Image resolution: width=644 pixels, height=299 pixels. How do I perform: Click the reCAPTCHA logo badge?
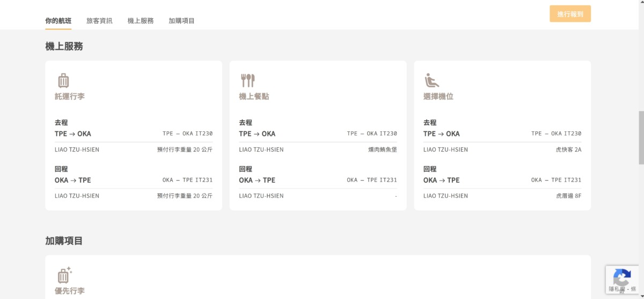click(x=621, y=278)
